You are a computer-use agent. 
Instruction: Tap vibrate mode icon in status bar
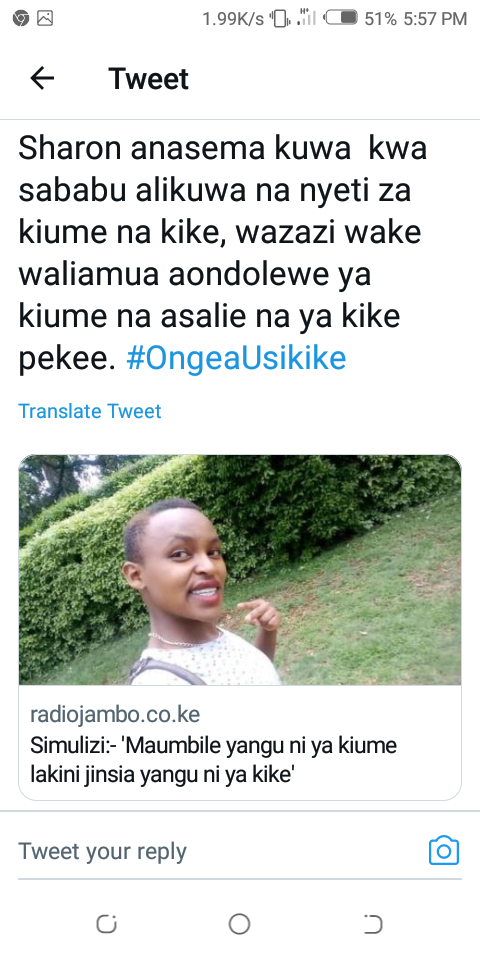279,19
